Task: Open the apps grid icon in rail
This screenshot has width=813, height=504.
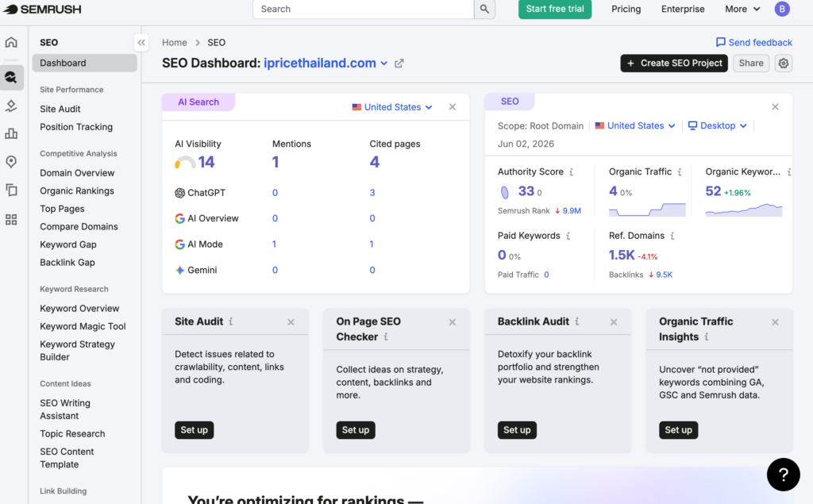Action: pos(11,220)
